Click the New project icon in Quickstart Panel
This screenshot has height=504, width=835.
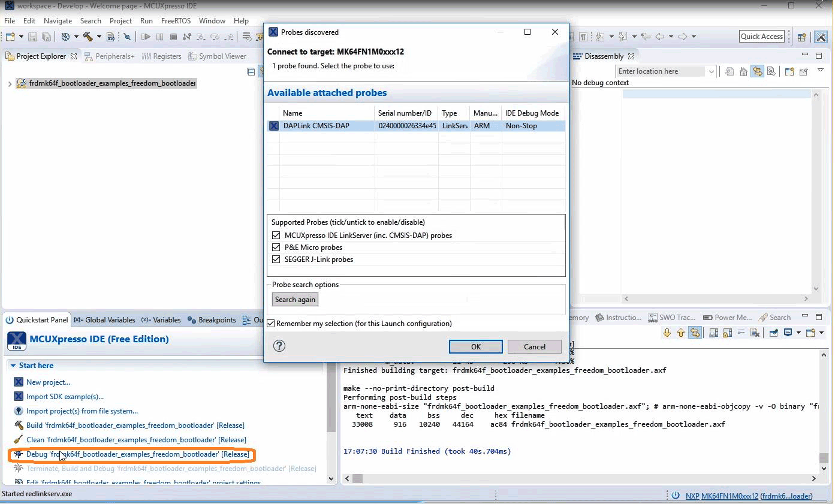point(19,382)
